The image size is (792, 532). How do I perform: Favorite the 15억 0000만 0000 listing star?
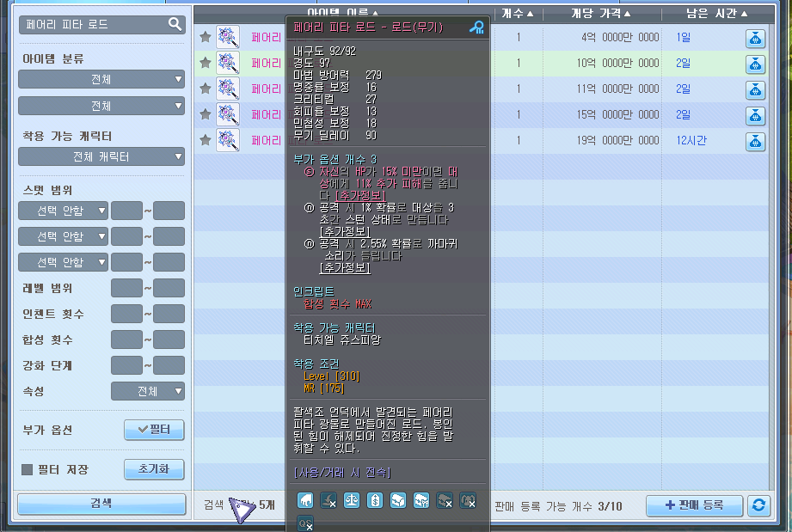click(x=205, y=114)
